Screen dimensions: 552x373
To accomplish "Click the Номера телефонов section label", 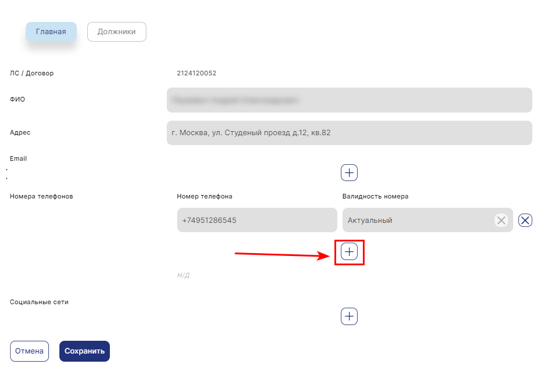I will click(x=41, y=196).
